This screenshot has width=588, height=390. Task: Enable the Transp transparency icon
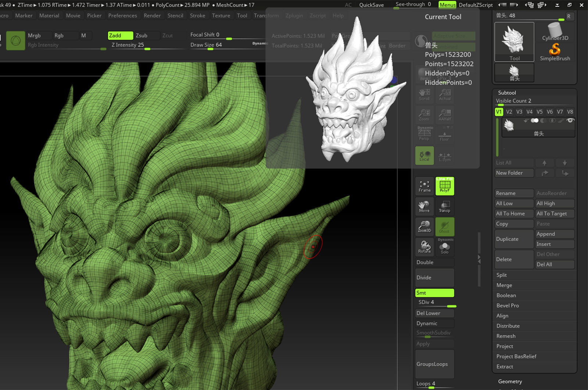(x=445, y=206)
